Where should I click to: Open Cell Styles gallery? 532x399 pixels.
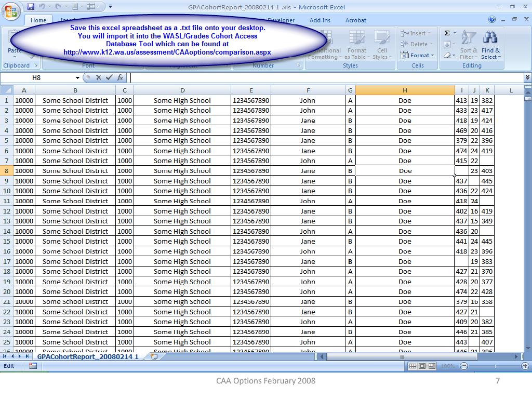click(x=382, y=45)
